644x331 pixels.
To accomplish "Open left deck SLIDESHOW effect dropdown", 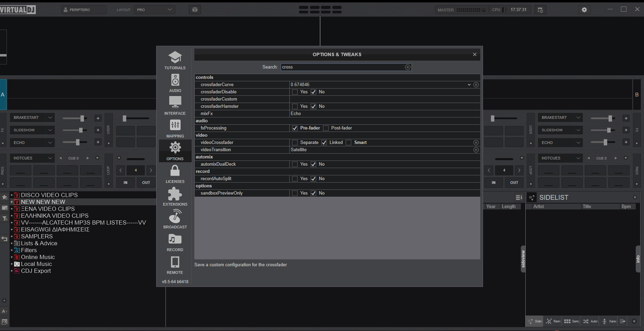I will pos(32,130).
